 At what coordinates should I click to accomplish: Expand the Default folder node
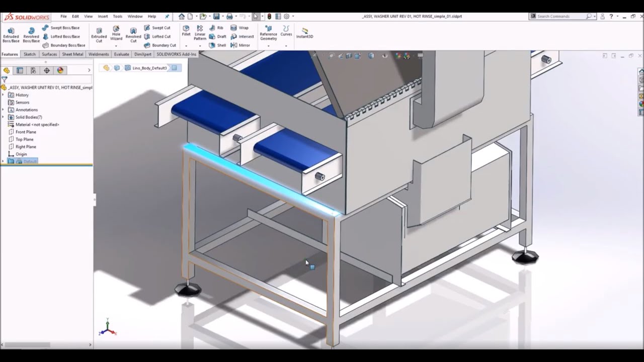tap(4, 161)
